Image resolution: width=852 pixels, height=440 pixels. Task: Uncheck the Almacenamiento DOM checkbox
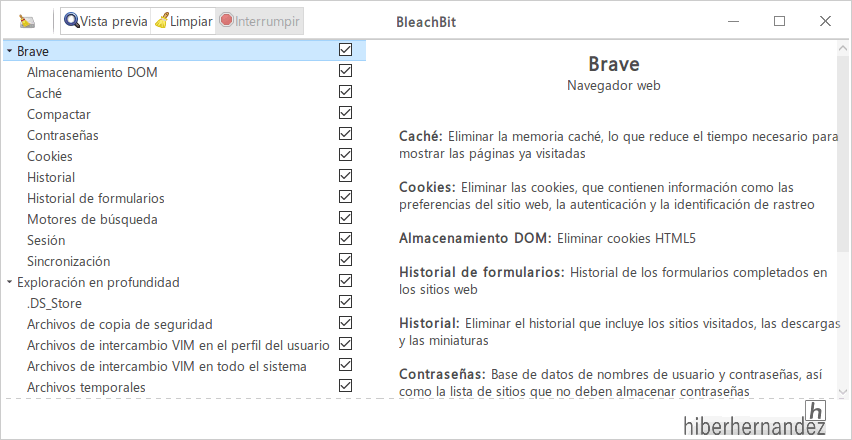tap(345, 71)
